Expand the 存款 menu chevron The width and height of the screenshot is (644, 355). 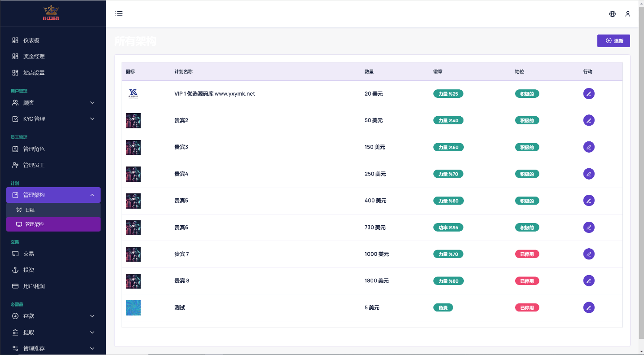[x=93, y=316]
